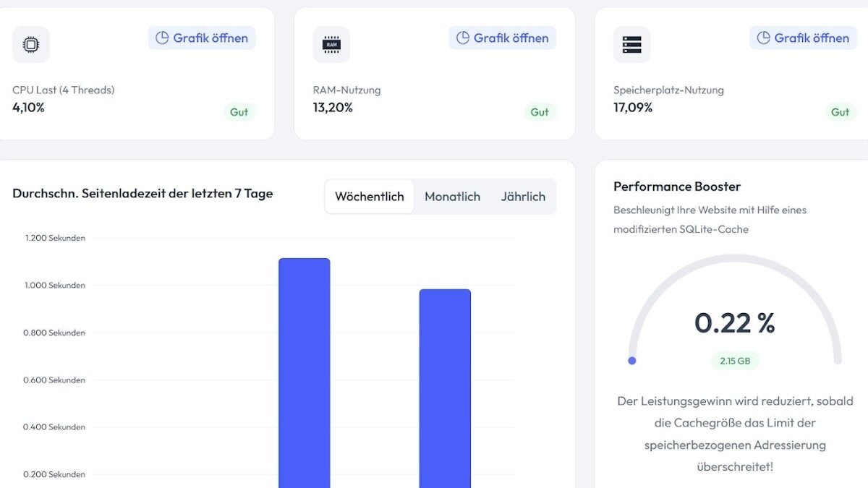Switch to the Monatlich tab
The width and height of the screenshot is (868, 488).
coord(452,197)
